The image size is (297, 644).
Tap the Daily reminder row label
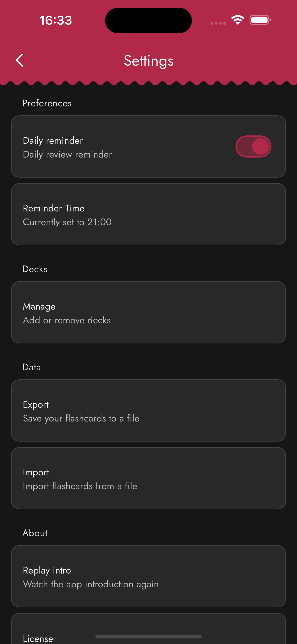click(53, 141)
